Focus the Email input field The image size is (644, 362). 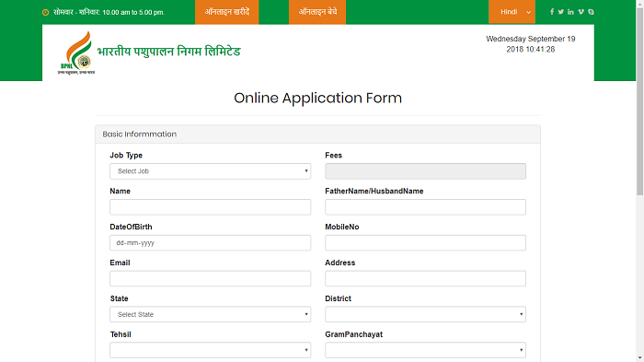211,278
